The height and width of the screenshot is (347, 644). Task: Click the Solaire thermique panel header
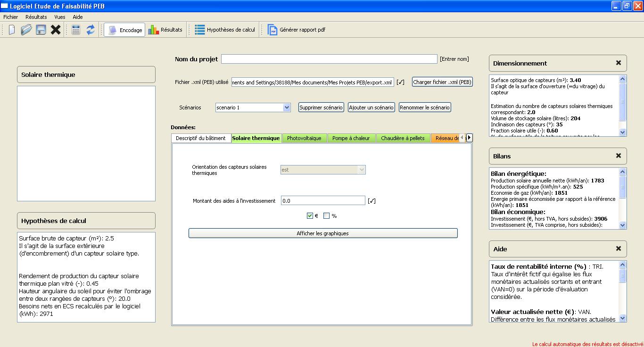point(86,74)
